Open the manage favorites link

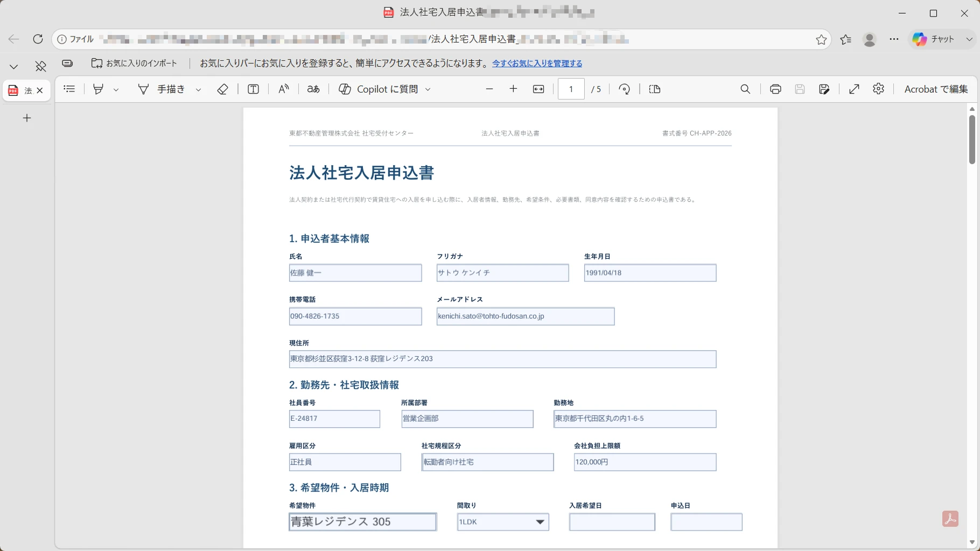pos(537,63)
